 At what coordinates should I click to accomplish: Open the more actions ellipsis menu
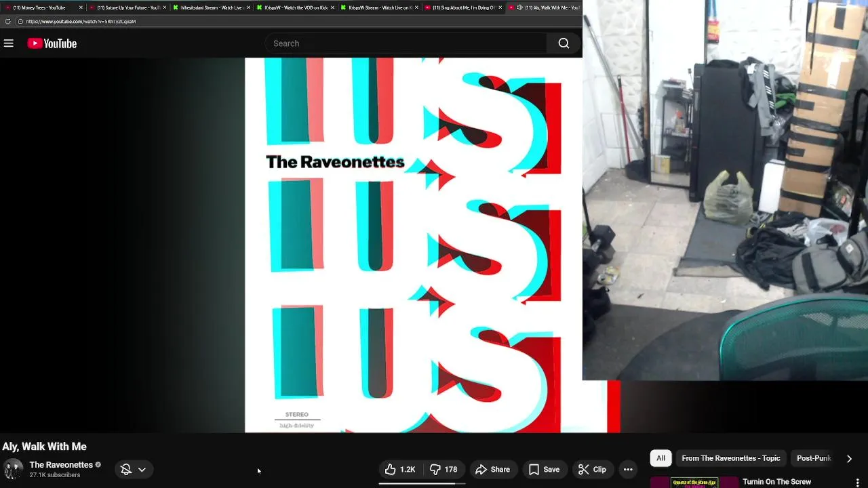pyautogui.click(x=628, y=469)
